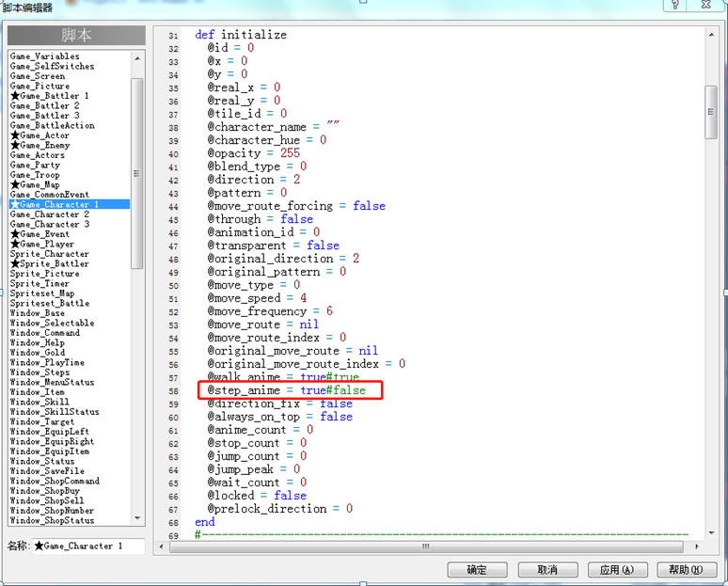Click code line def initialize

tap(241, 35)
